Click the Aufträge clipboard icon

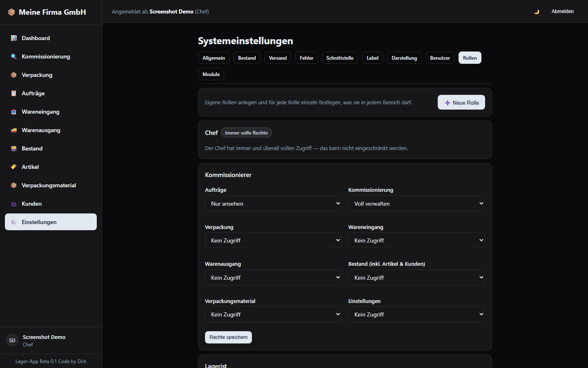point(14,93)
